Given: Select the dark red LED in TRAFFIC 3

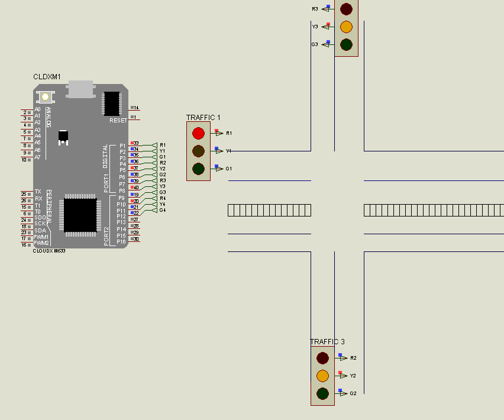Looking at the screenshot, I should coord(322,358).
